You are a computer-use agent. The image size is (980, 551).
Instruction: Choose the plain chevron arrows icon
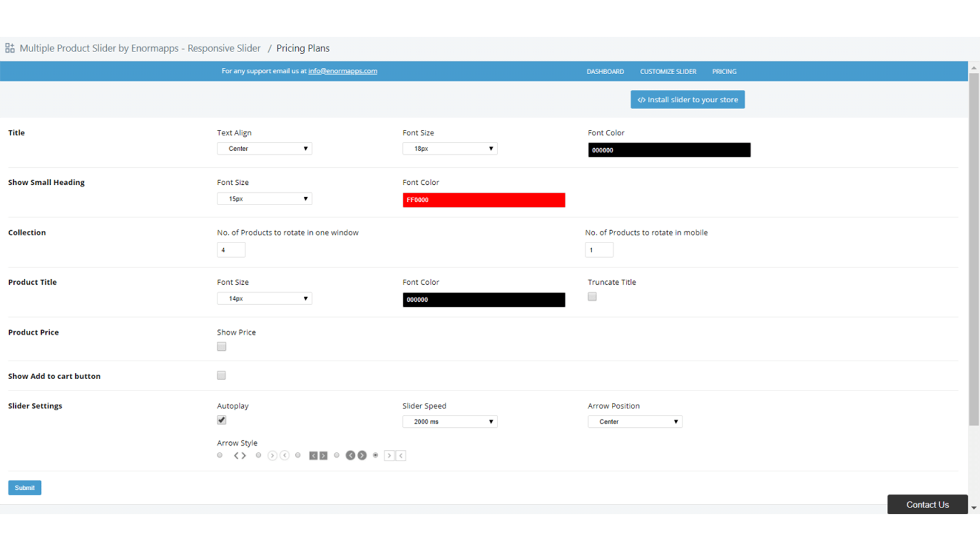tap(239, 455)
